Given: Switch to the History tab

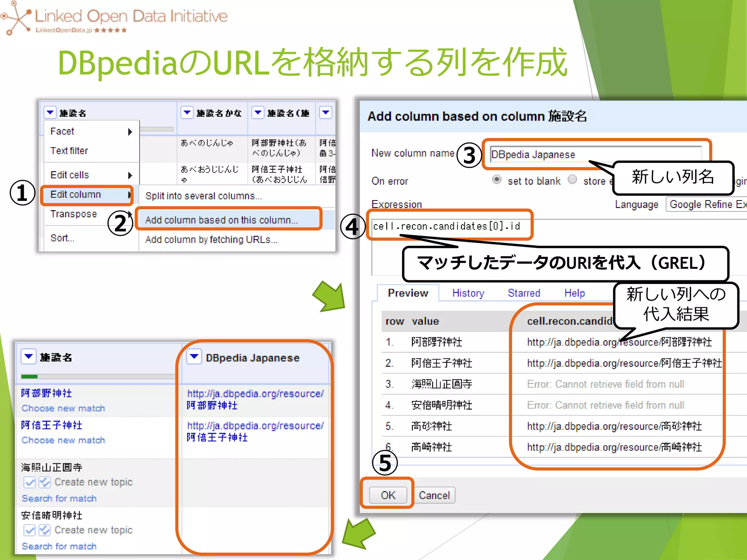Looking at the screenshot, I should click(468, 293).
